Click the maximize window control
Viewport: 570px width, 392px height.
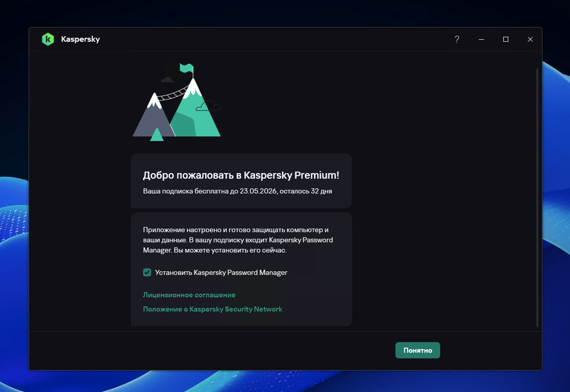pyautogui.click(x=506, y=39)
